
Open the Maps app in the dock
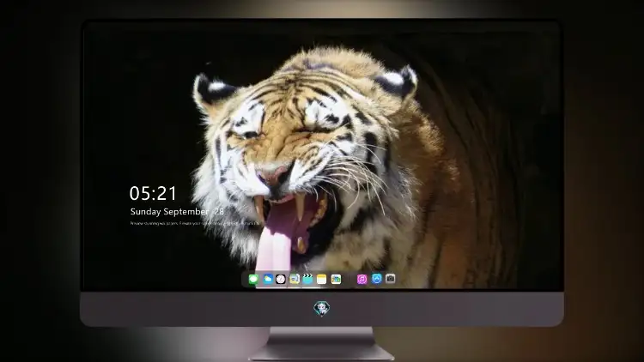tap(295, 279)
